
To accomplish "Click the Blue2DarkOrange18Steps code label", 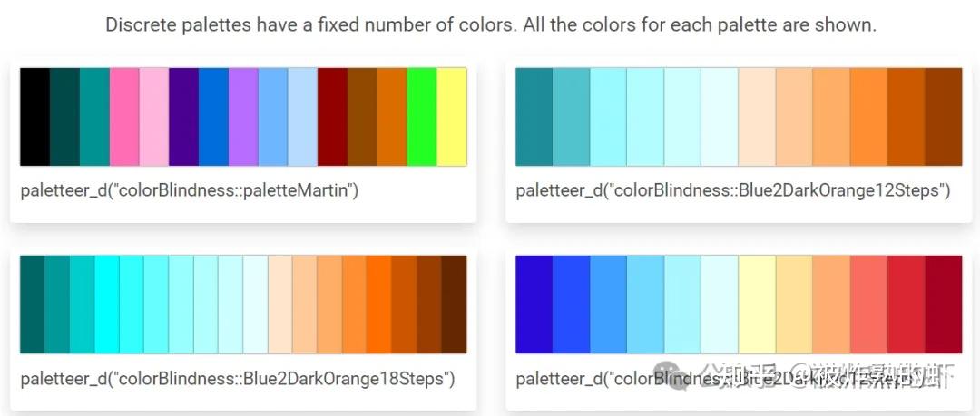I will click(238, 379).
